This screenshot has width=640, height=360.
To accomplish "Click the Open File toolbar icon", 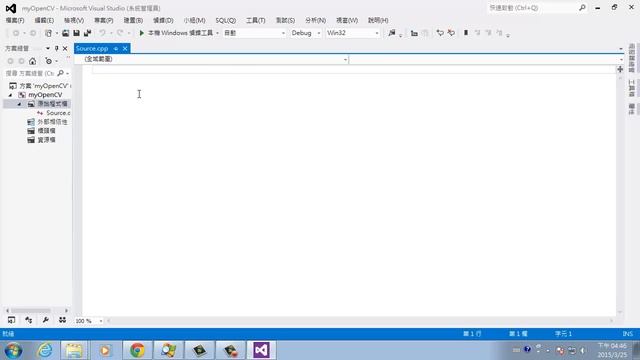I will coord(65,33).
